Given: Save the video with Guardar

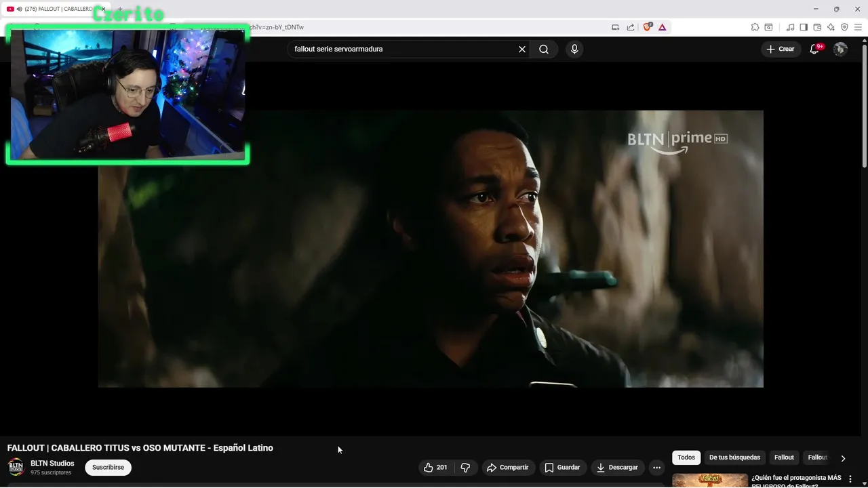Looking at the screenshot, I should [x=563, y=468].
